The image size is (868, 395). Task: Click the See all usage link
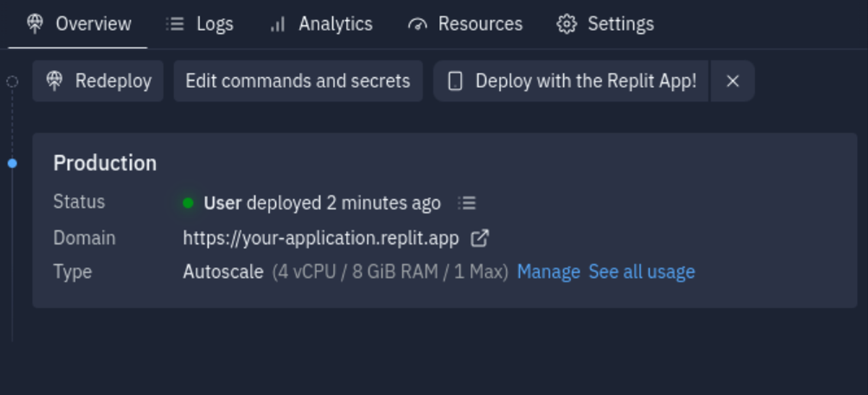(x=642, y=271)
